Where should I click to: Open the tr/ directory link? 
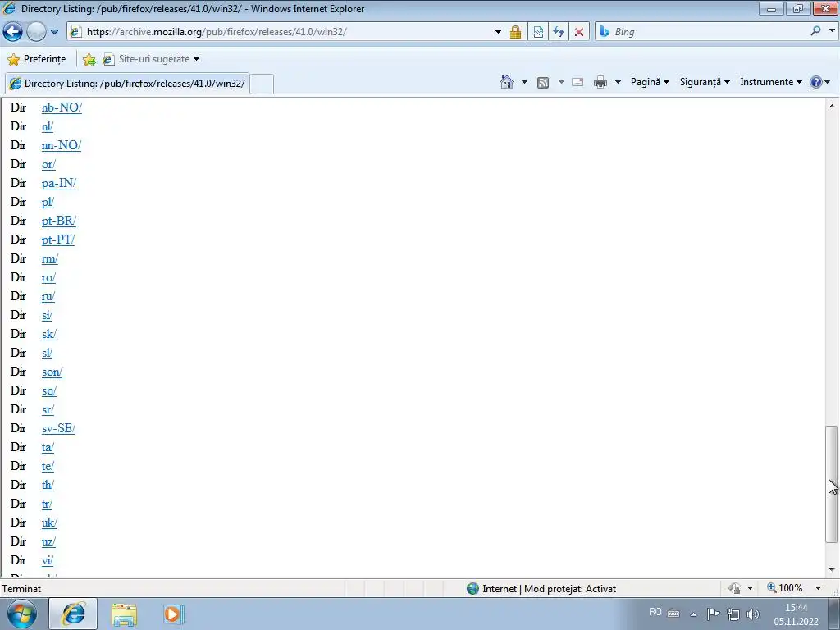pyautogui.click(x=47, y=504)
